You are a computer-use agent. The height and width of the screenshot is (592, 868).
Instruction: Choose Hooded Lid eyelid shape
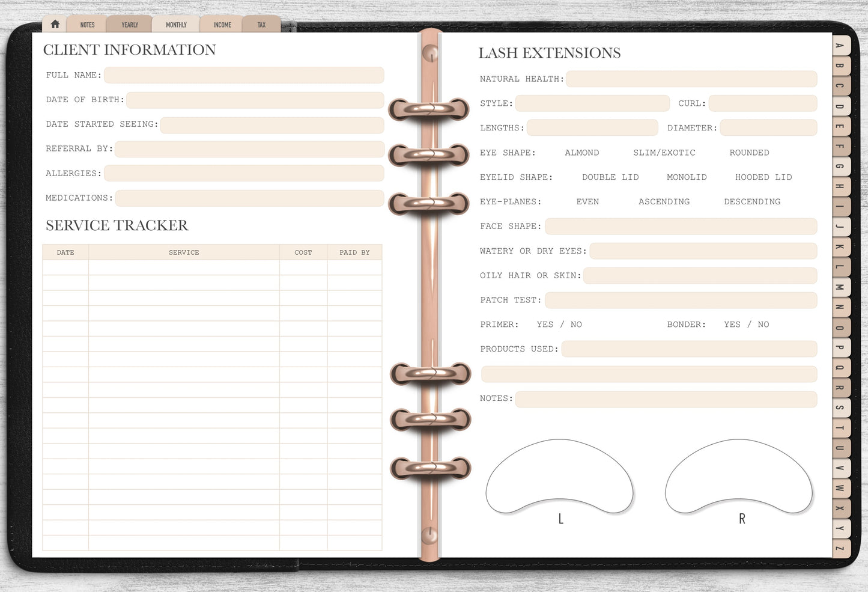pos(763,177)
